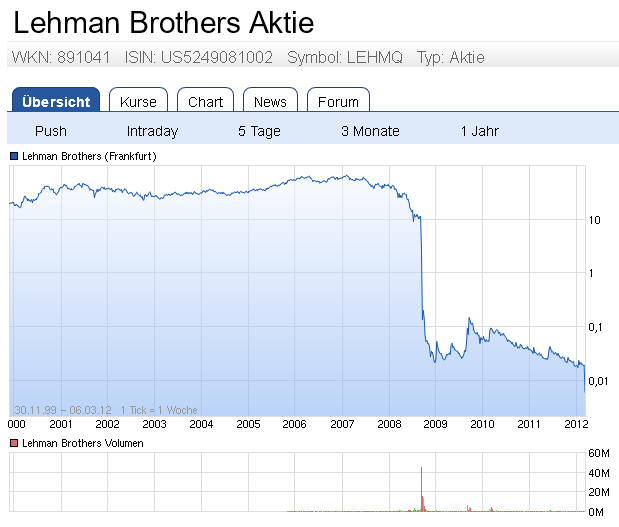Viewport: 619px width, 527px height.
Task: Switch chart range to 5 Tage
Action: tap(259, 131)
